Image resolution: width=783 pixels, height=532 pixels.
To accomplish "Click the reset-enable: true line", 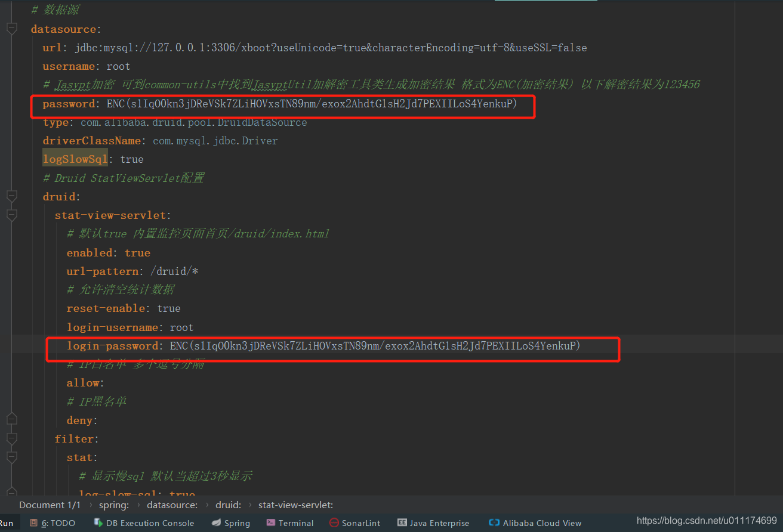I will (124, 308).
